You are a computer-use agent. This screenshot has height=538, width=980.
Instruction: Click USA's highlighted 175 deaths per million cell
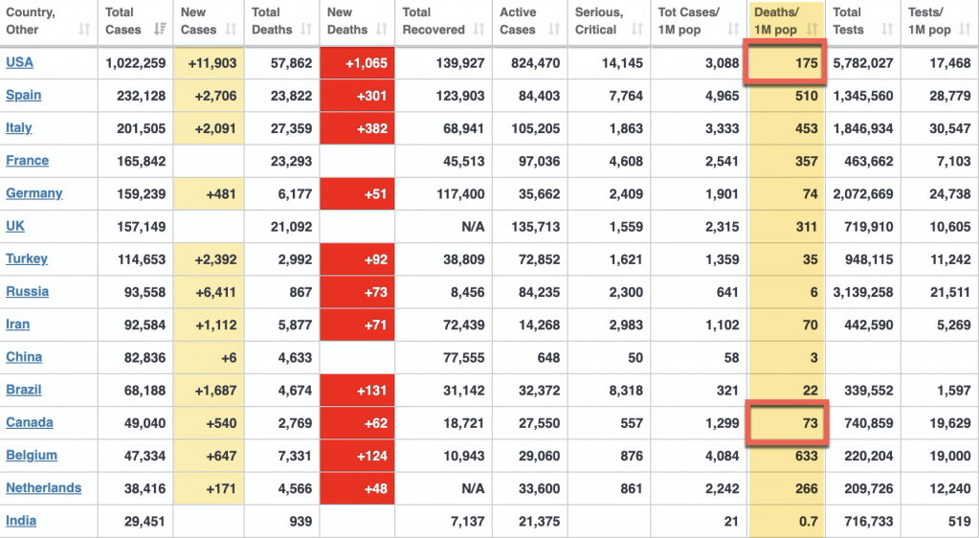787,63
